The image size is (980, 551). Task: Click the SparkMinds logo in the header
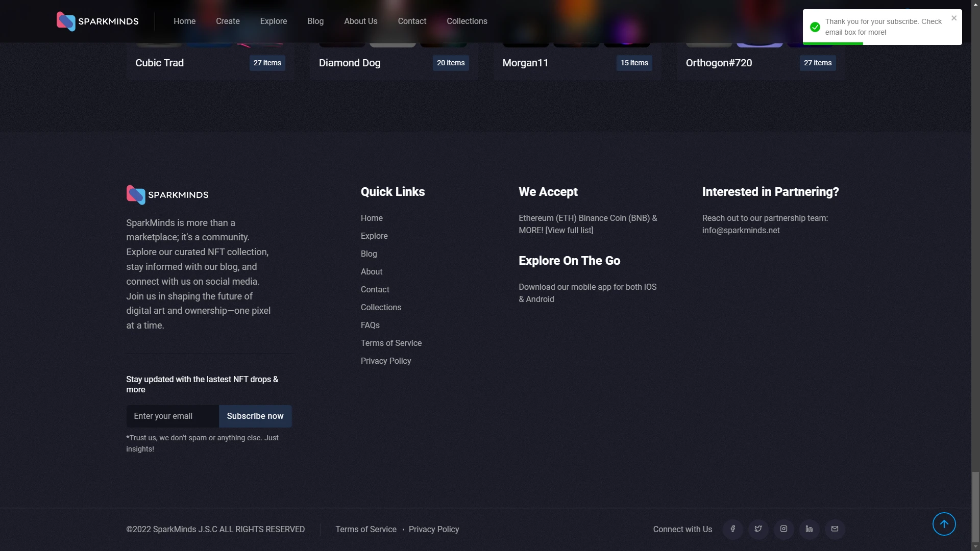[97, 21]
